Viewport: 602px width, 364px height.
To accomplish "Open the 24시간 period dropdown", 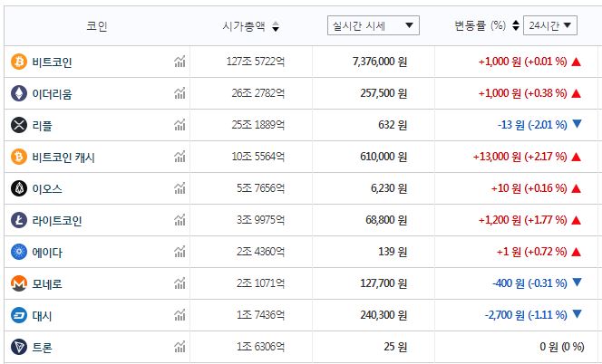I will (549, 25).
